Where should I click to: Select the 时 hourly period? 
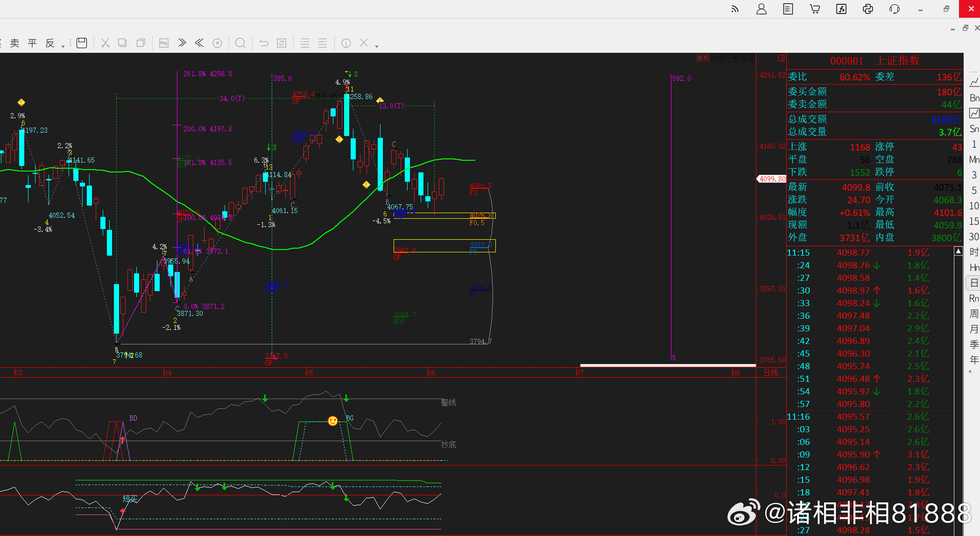point(974,252)
